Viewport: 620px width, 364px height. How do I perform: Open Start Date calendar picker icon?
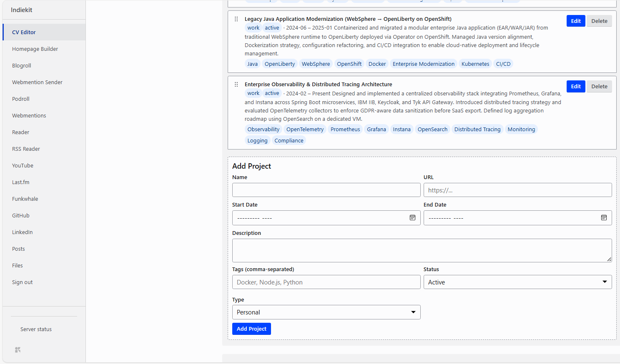(412, 218)
